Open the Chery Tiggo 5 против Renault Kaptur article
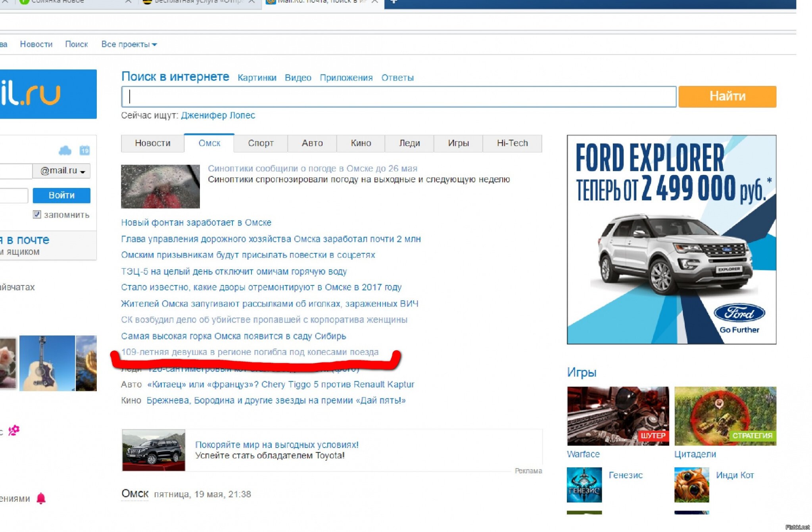Image resolution: width=812 pixels, height=532 pixels. tap(280, 385)
